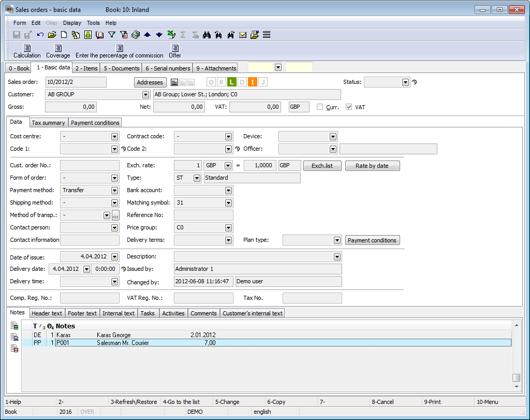The height and width of the screenshot is (420, 530).
Task: Toggle the VAT checkbox
Action: coord(349,107)
